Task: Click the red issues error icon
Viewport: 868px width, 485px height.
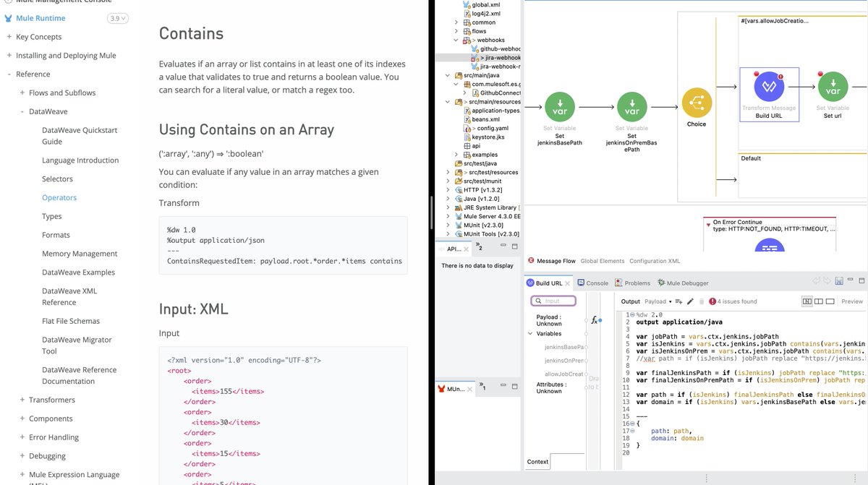Action: (712, 301)
